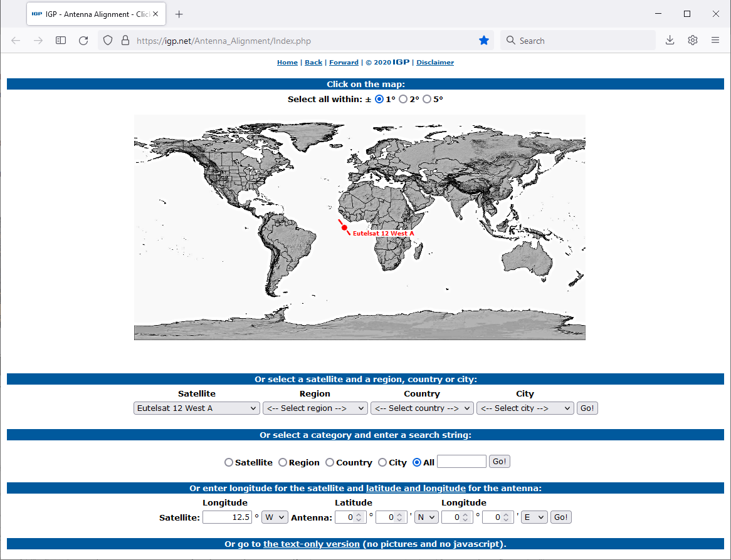This screenshot has width=731, height=560.
Task: Close the IGP Antenna Alignment tab
Action: coord(155,14)
